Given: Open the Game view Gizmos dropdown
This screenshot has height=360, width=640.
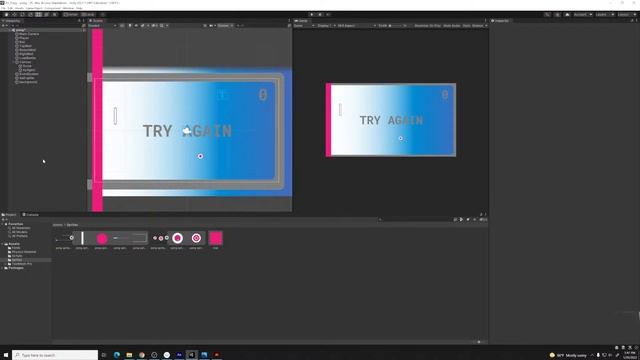Looking at the screenshot, I should coord(479,26).
